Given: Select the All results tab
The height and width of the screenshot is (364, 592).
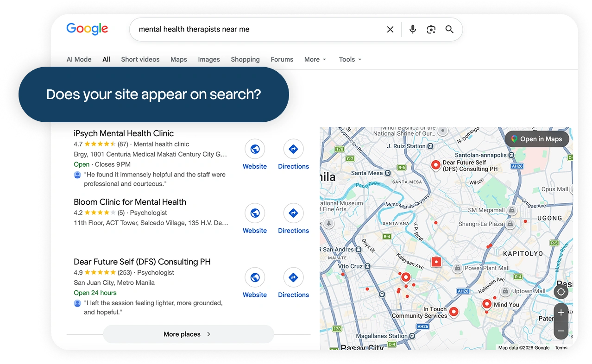Looking at the screenshot, I should 106,59.
